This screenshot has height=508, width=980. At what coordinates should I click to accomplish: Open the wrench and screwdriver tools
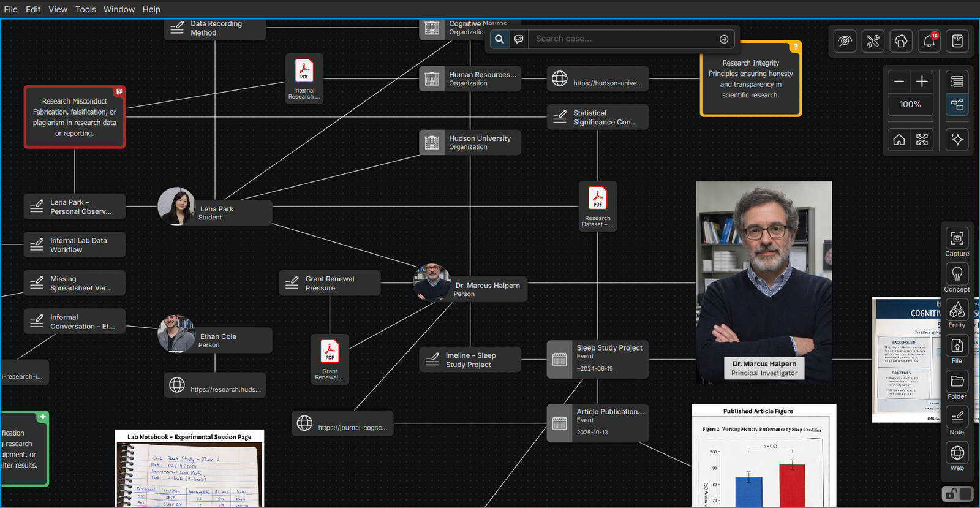pos(873,41)
